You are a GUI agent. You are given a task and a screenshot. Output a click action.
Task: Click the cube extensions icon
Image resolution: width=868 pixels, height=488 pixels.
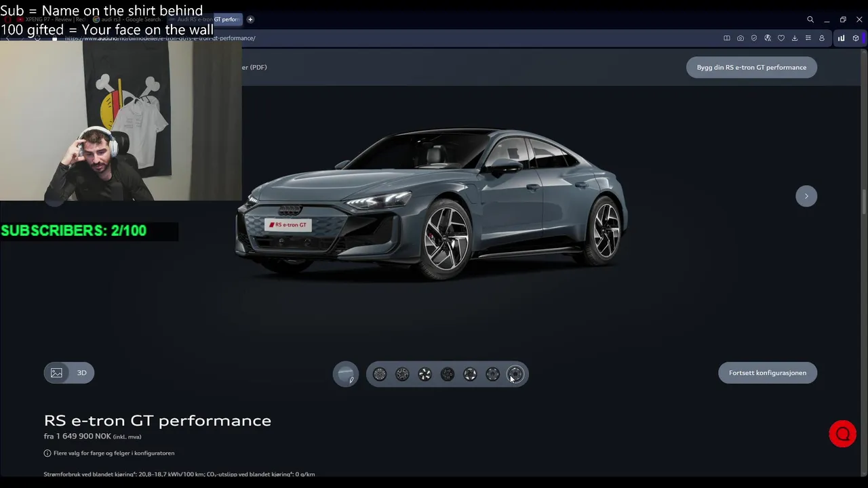[x=856, y=38]
